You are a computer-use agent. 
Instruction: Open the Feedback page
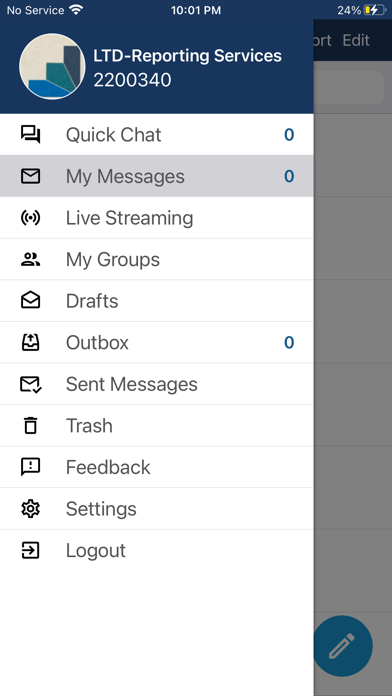click(x=157, y=467)
